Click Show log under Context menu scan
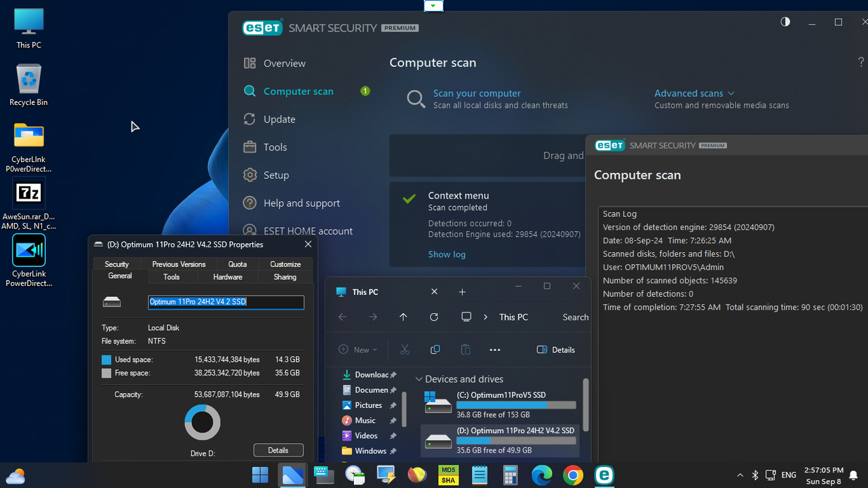 point(446,254)
